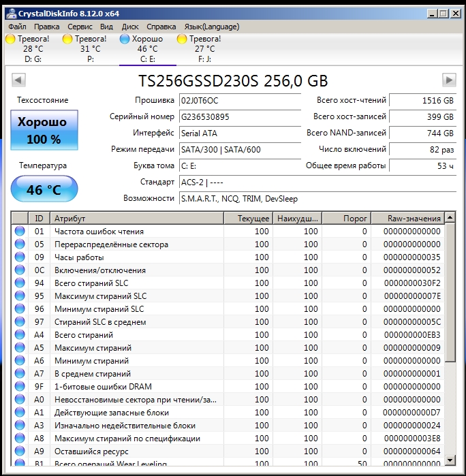Select the 1-битовые ошибки DRAM row
This screenshot has height=476, width=466.
pos(228,386)
